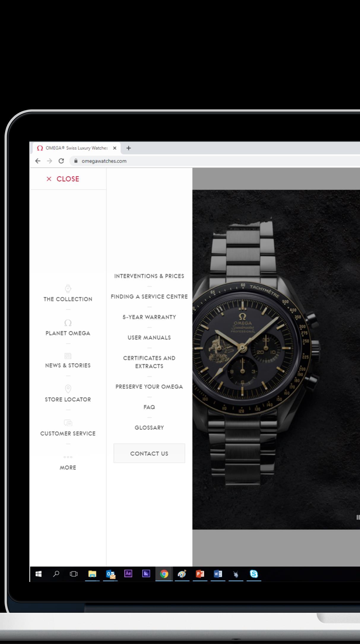360x644 pixels.
Task: Open the Interventions & Prices menu item
Action: coord(149,276)
